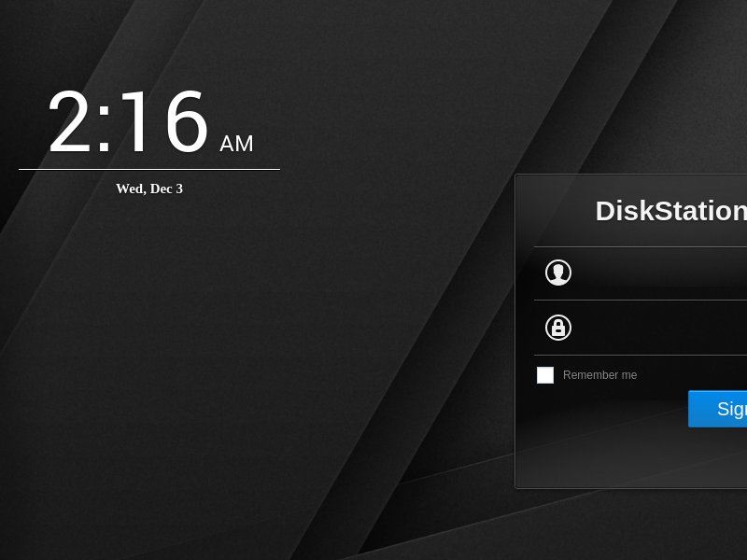
Task: Click the divider line under password row
Action: point(644,355)
